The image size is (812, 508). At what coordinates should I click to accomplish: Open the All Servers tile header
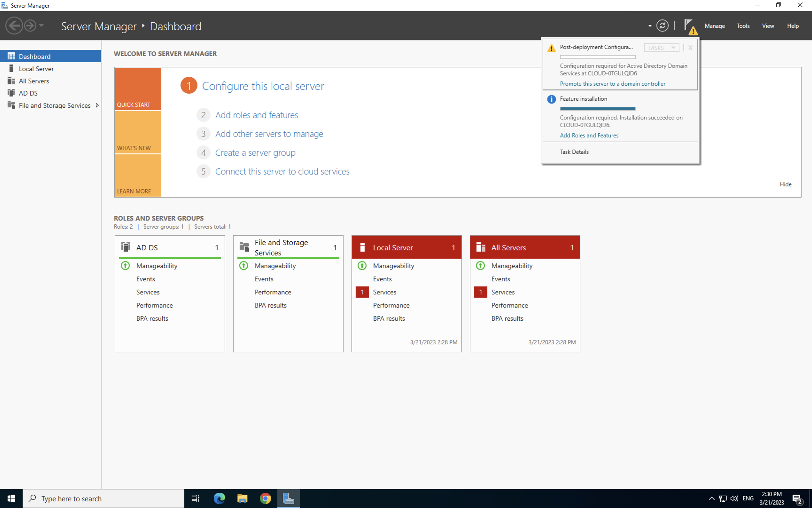[525, 247]
